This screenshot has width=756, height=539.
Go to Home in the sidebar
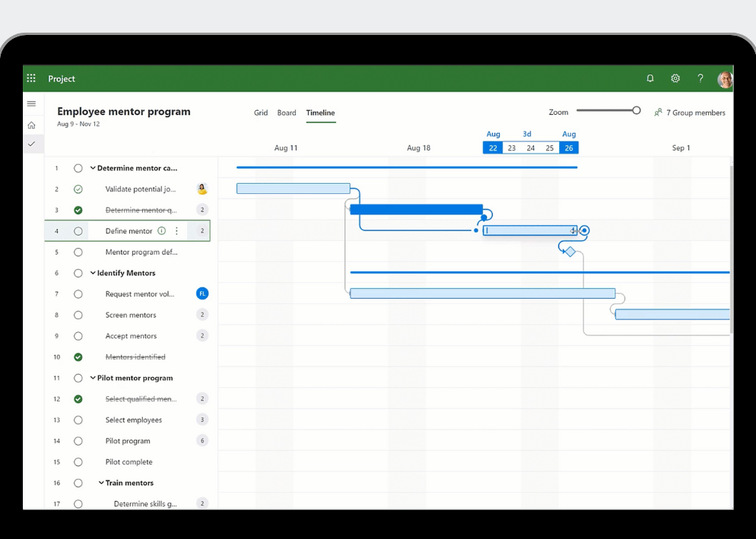(x=31, y=125)
